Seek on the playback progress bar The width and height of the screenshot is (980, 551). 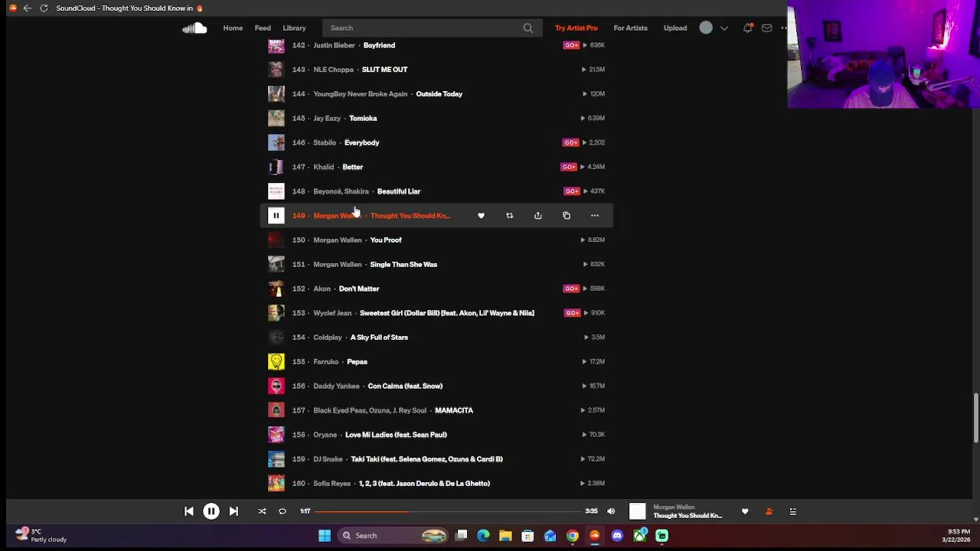[x=448, y=511]
